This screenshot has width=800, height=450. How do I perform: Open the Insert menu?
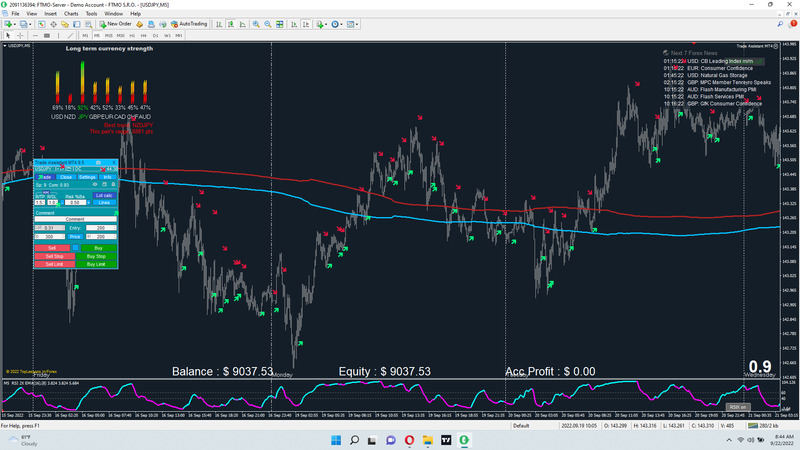point(51,14)
